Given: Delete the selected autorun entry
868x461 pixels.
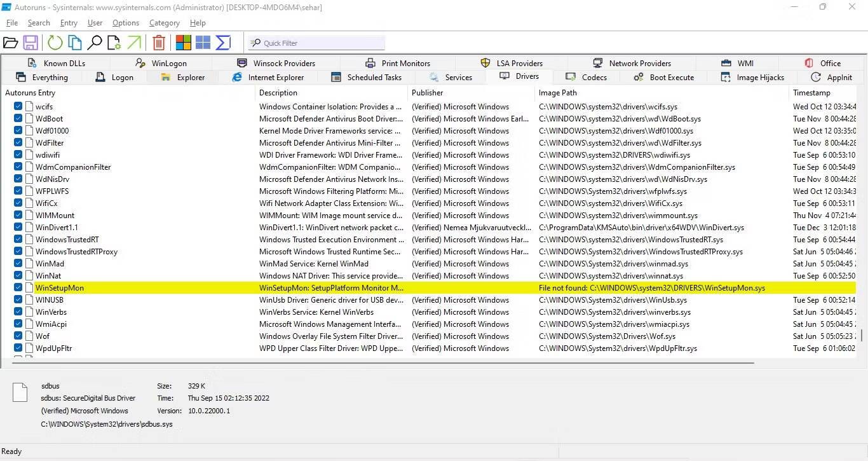Looking at the screenshot, I should click(159, 42).
